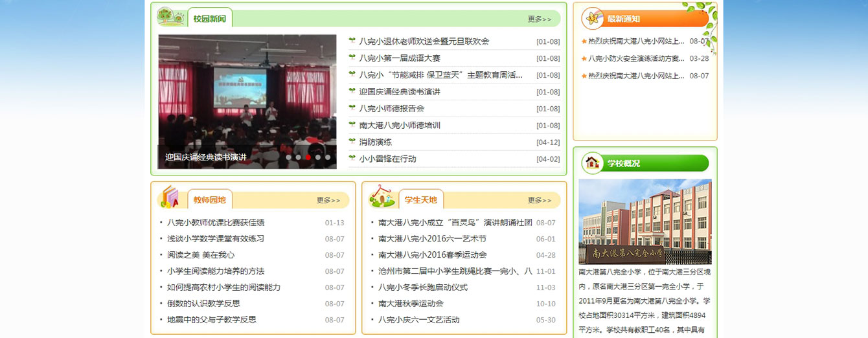Select the second carousel dot indicator
The height and width of the screenshot is (338, 868).
tap(298, 157)
